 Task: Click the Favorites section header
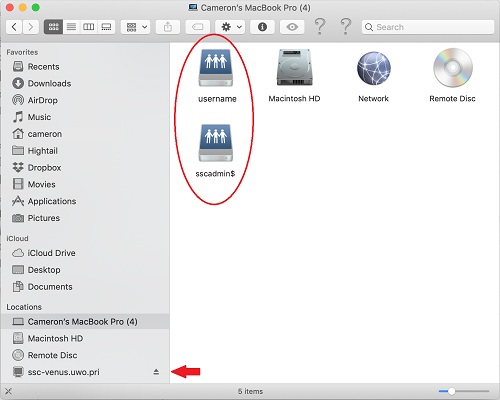pyautogui.click(x=22, y=52)
